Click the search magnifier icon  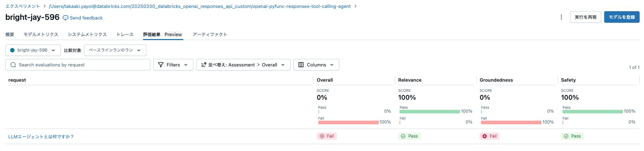(x=13, y=65)
